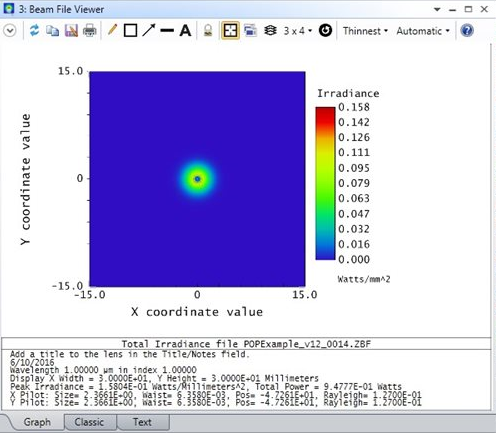496x433 pixels.
Task: Select the arrow drawing tool
Action: click(x=149, y=30)
